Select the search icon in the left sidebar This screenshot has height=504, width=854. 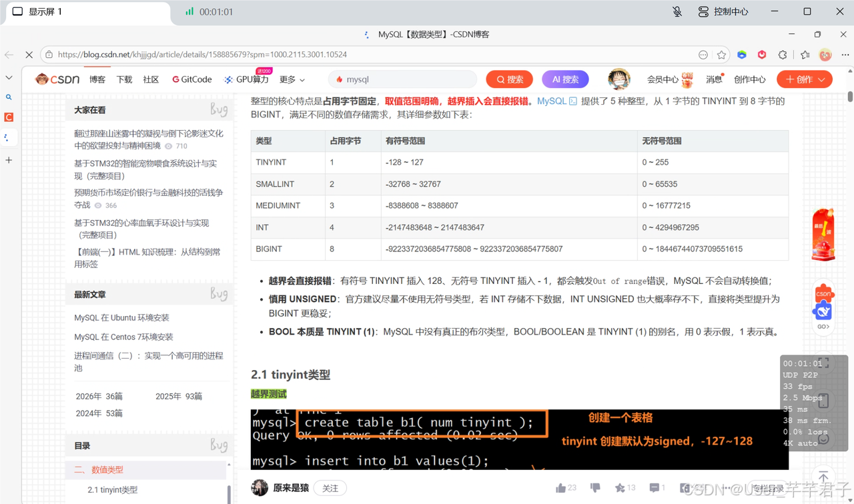[x=9, y=97]
